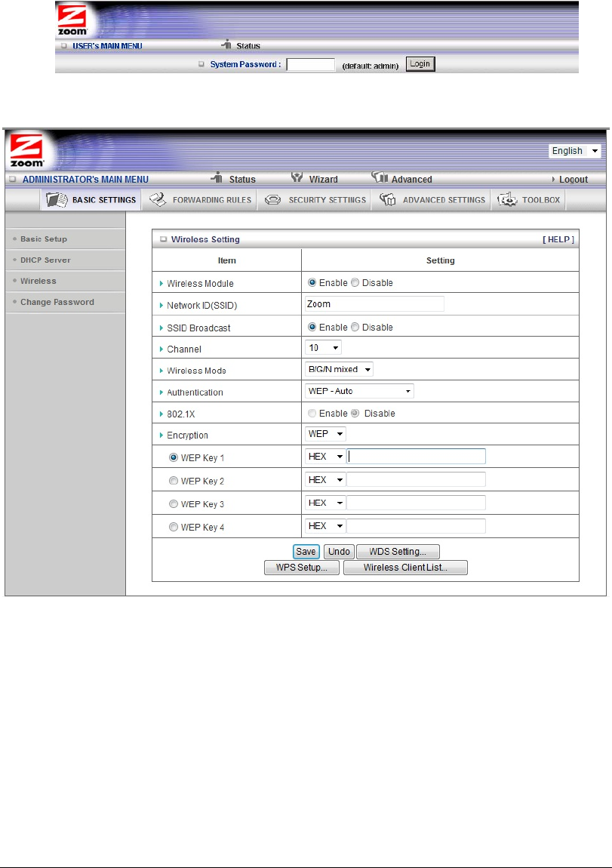The height and width of the screenshot is (868, 612).
Task: Open the Advanced link in admin menu
Action: click(412, 180)
